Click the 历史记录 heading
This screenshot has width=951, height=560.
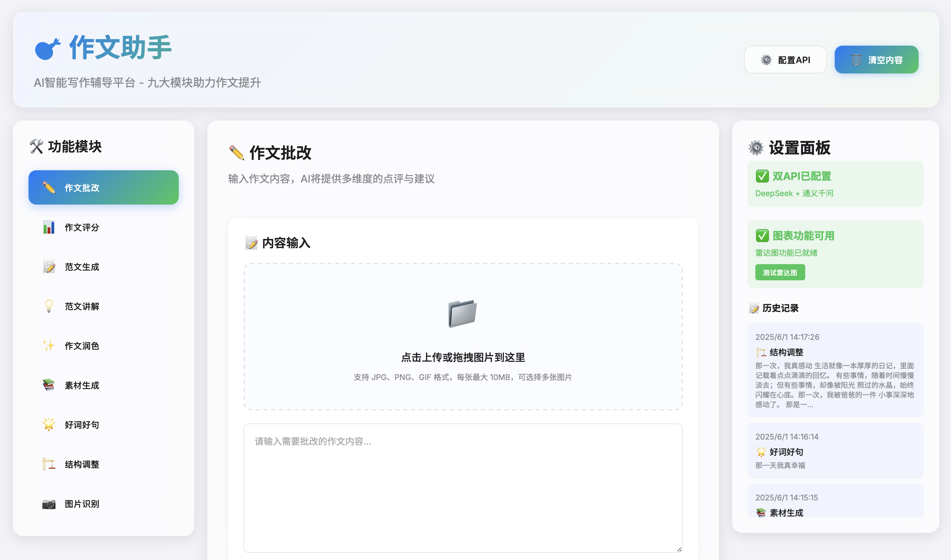pyautogui.click(x=780, y=308)
